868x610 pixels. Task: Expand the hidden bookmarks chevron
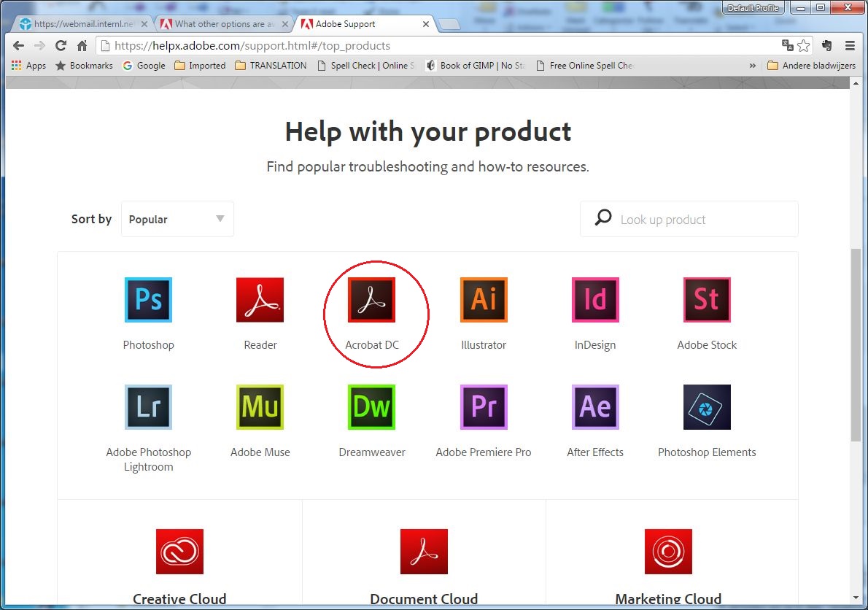[752, 65]
